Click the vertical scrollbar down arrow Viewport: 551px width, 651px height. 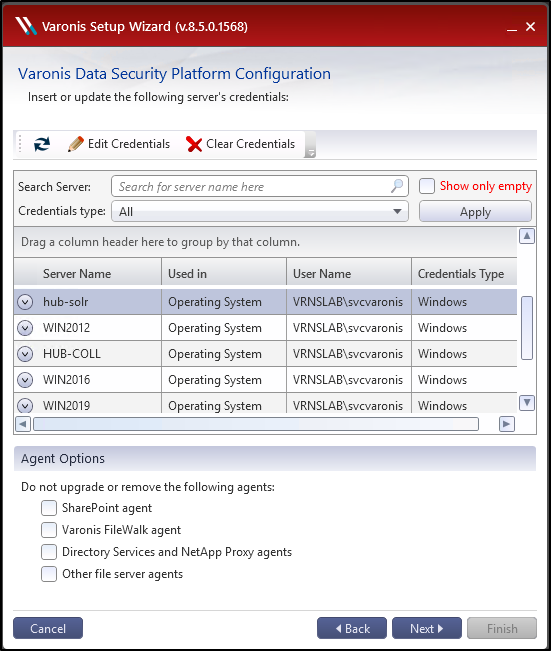[527, 402]
